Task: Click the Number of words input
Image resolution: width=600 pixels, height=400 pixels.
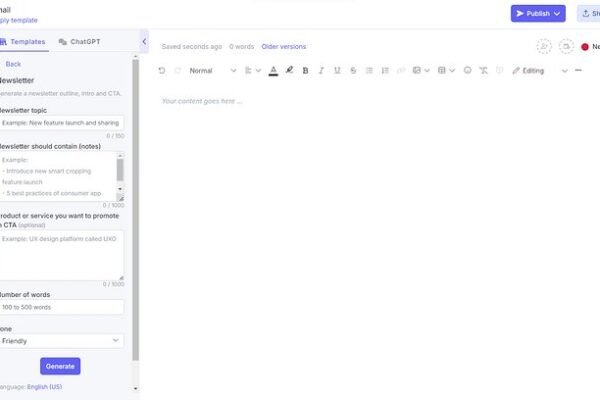Action: click(61, 307)
